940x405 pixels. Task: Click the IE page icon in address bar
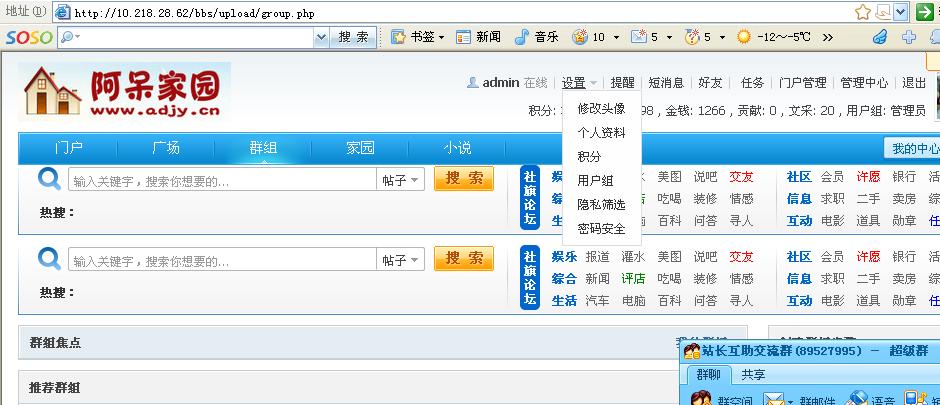click(x=62, y=12)
